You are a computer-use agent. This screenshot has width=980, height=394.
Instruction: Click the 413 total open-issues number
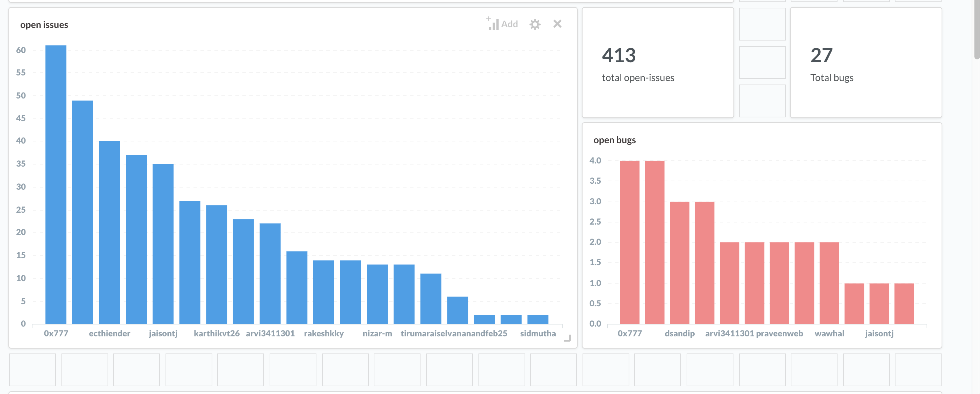tap(619, 56)
